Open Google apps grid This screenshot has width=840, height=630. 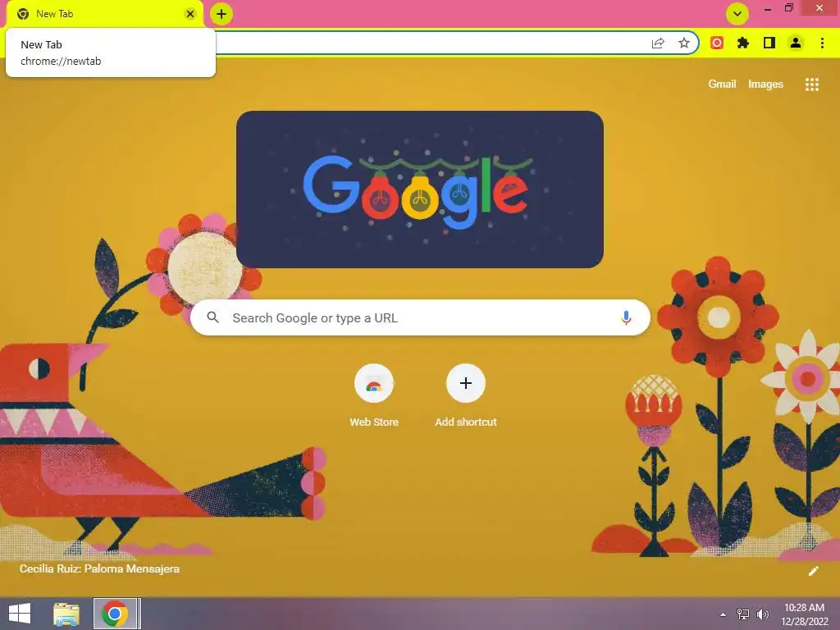tap(811, 84)
